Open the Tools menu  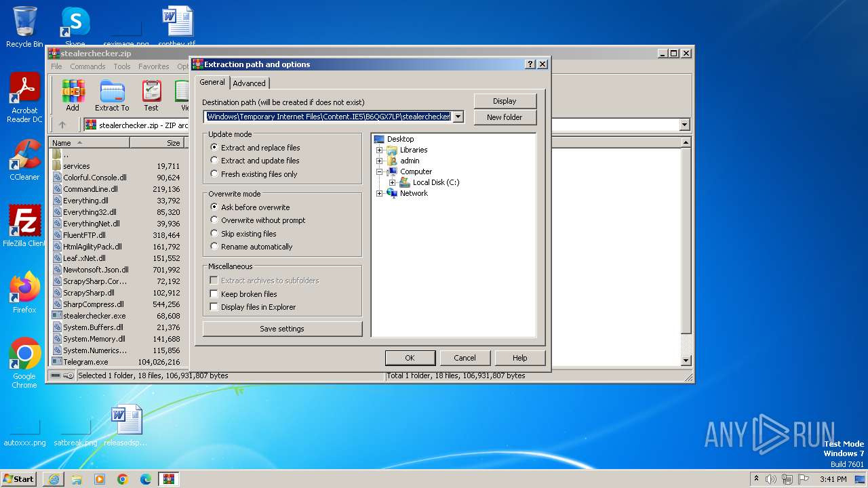(x=122, y=66)
